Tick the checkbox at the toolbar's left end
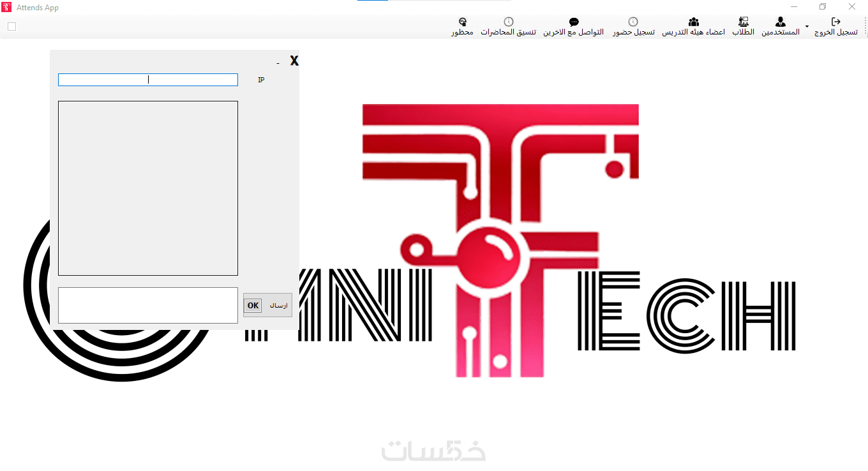The image size is (868, 471). point(11,27)
